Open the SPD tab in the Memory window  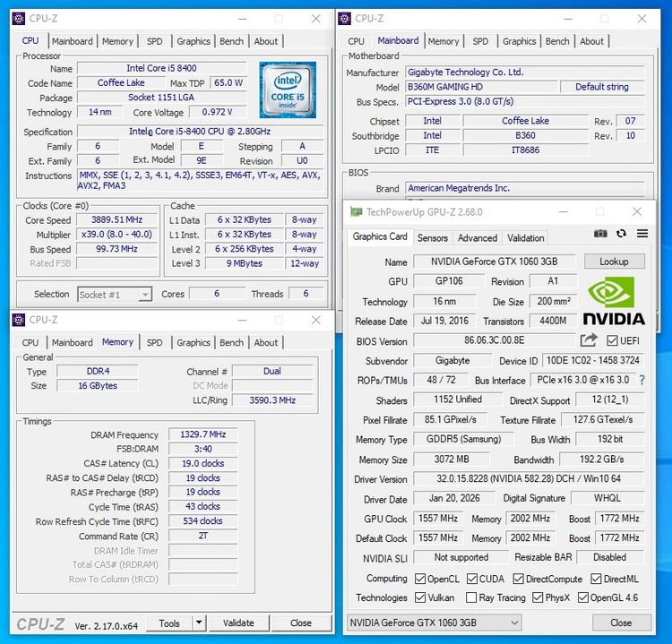tap(155, 342)
